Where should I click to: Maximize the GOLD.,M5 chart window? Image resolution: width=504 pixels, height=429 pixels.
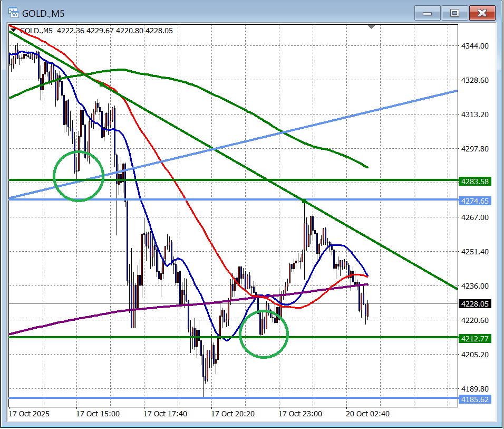(454, 13)
